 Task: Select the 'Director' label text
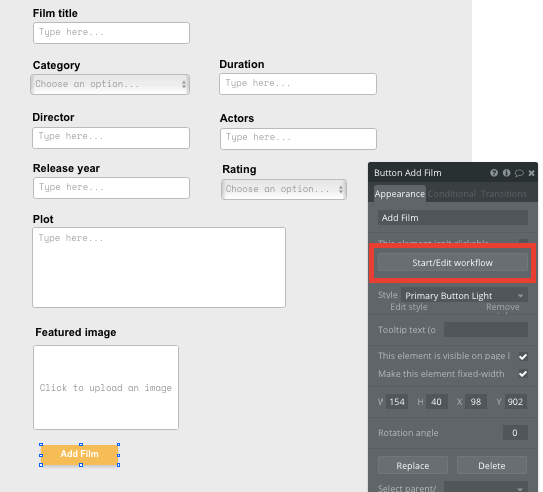(53, 117)
